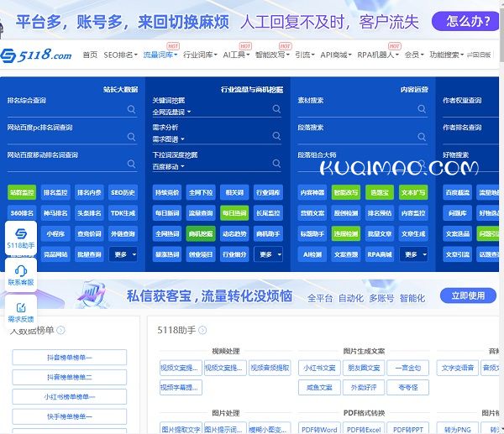Open the 小红书文案 helper tool
The width and height of the screenshot is (504, 434).
coord(319,368)
